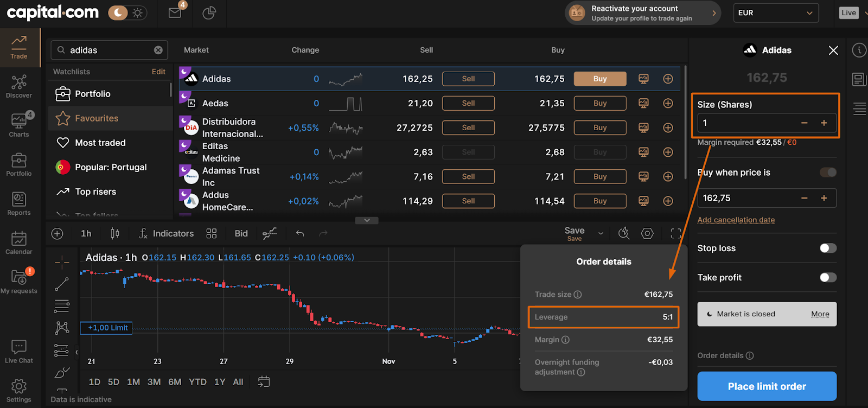Add Editas Medicine to watchlist plus icon
868x408 pixels.
click(668, 152)
